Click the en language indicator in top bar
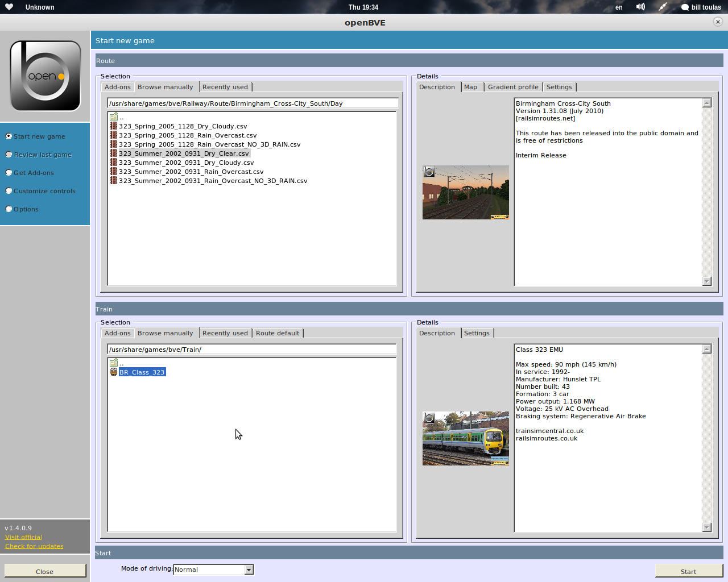The width and height of the screenshot is (728, 582). click(x=619, y=7)
